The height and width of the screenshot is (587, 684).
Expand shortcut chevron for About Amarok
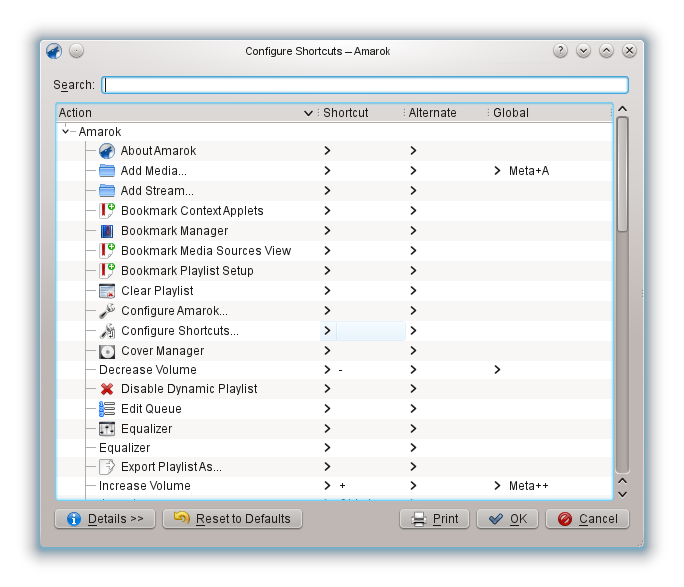click(328, 151)
